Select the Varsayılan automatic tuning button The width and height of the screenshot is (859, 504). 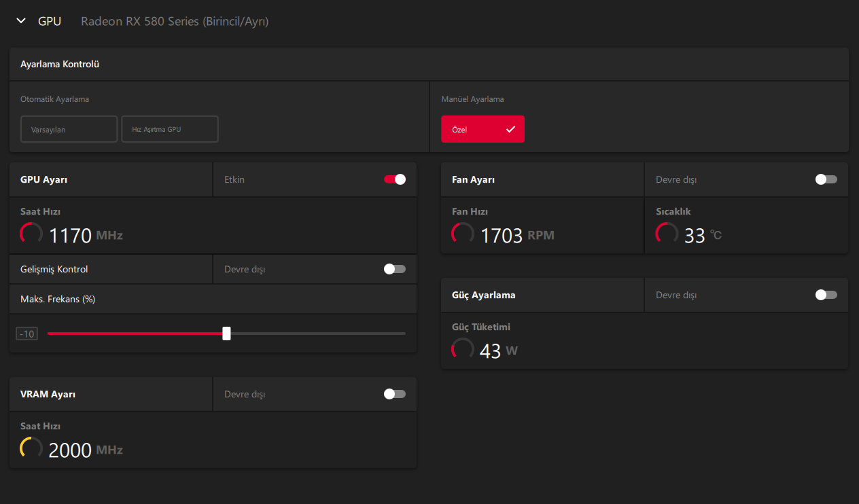[69, 129]
